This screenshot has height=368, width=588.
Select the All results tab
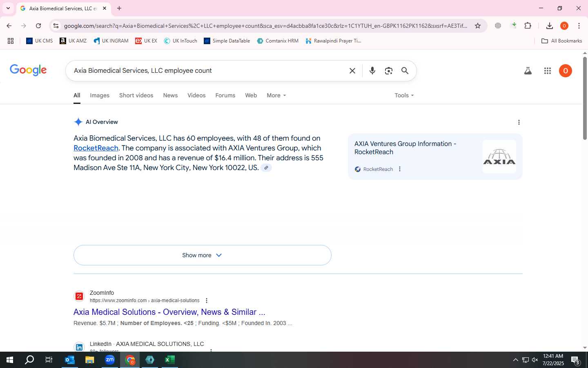point(77,95)
